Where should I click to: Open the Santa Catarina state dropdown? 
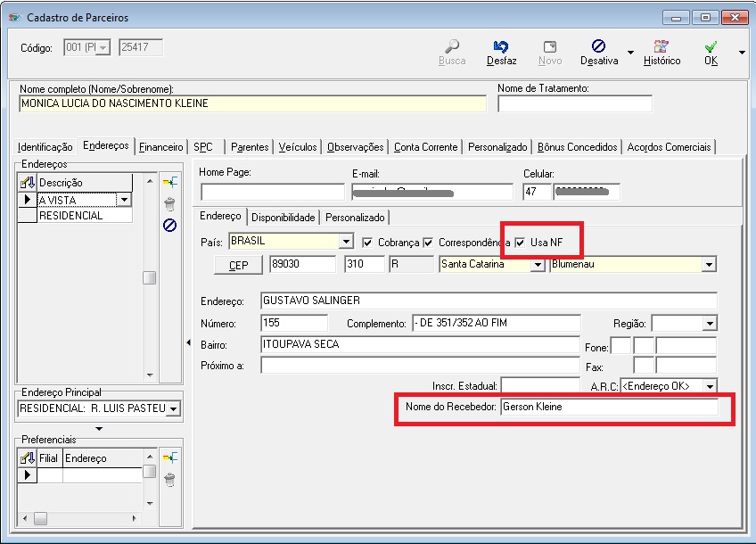tap(538, 265)
